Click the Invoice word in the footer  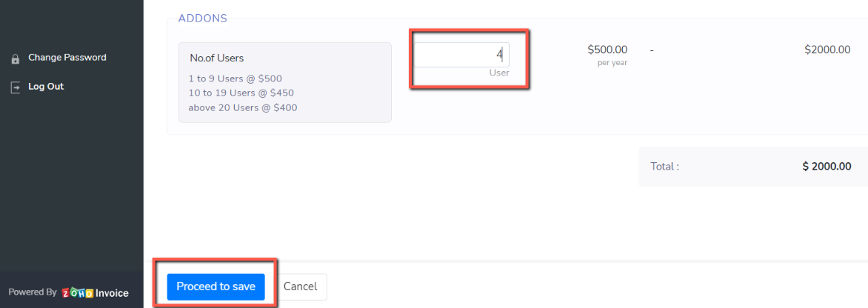pos(113,293)
